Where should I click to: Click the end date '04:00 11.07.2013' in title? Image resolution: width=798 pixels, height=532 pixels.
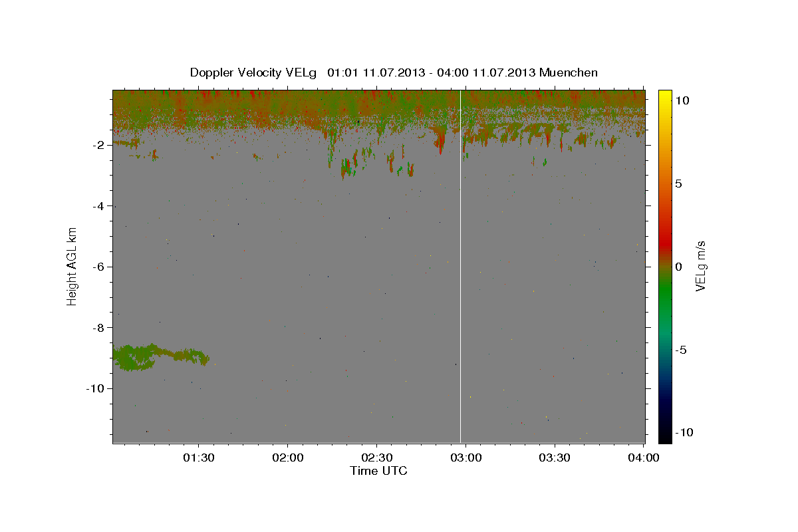click(x=485, y=72)
